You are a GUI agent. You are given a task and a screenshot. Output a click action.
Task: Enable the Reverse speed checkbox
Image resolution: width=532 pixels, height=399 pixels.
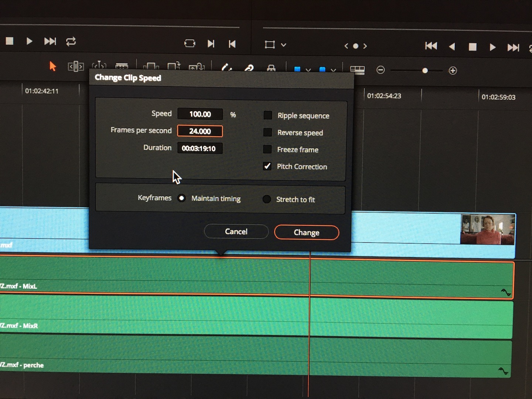(x=267, y=132)
